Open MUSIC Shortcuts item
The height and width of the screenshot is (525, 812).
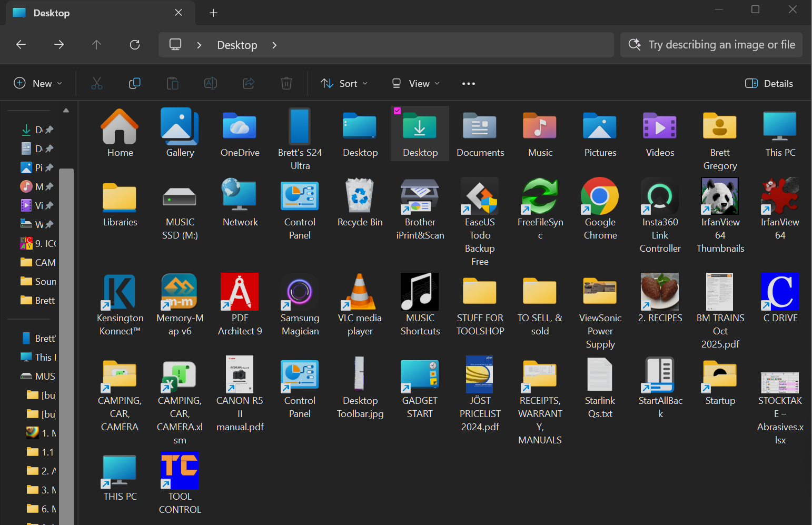420,292
